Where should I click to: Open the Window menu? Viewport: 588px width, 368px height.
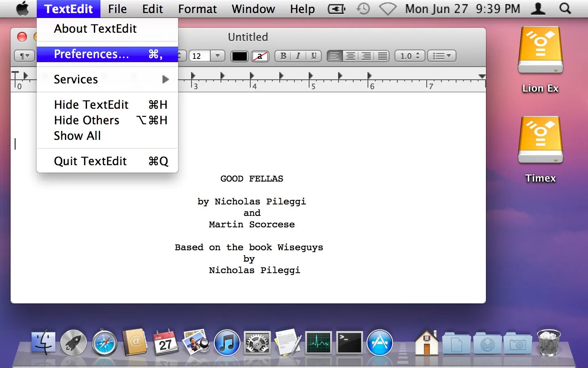[x=253, y=9]
